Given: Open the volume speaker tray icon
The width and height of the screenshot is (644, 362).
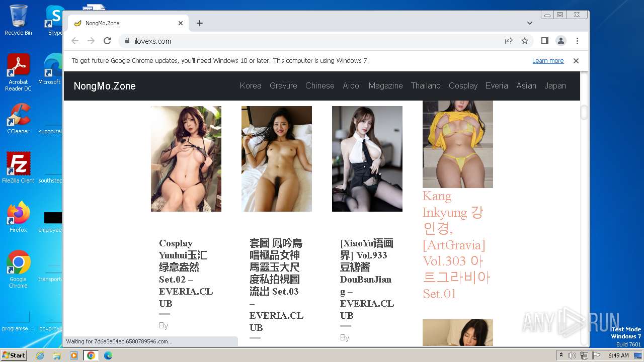Looking at the screenshot, I should pos(572,355).
